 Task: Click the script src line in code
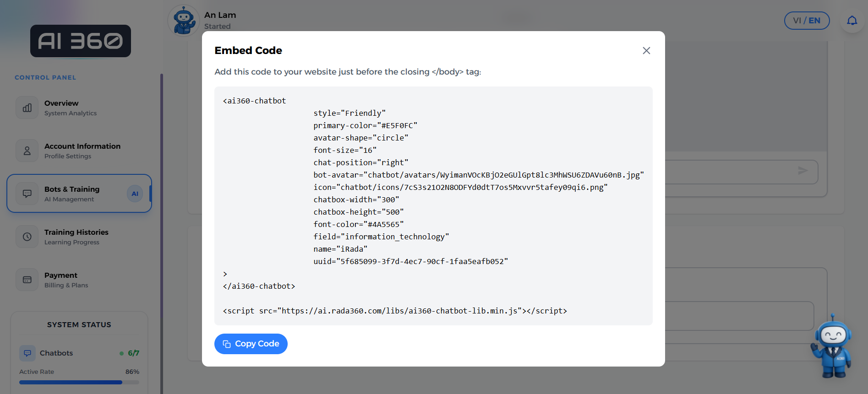[x=395, y=311]
